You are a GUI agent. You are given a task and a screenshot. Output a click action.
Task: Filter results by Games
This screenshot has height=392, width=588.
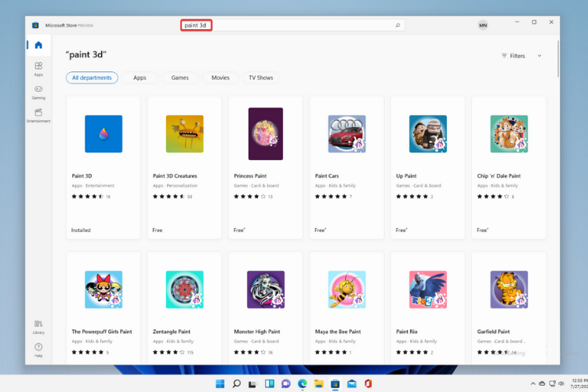180,78
